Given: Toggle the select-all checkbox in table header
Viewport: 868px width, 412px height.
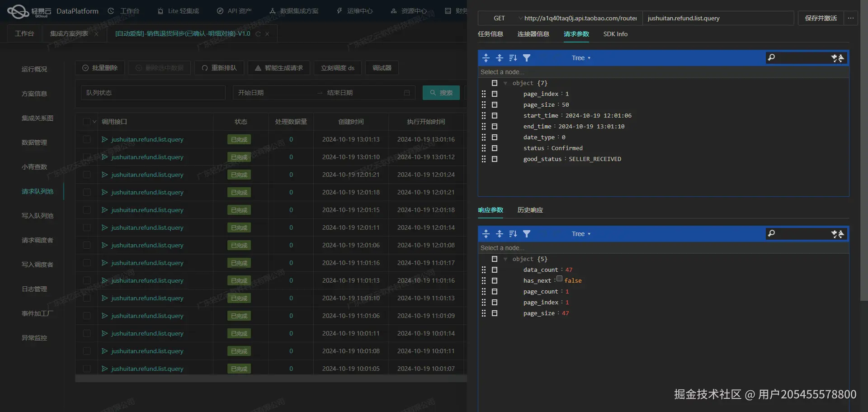Looking at the screenshot, I should 87,122.
